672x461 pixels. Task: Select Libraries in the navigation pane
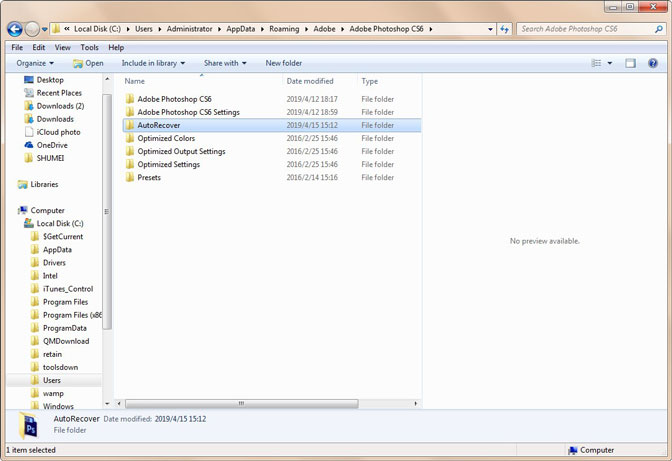pos(44,184)
